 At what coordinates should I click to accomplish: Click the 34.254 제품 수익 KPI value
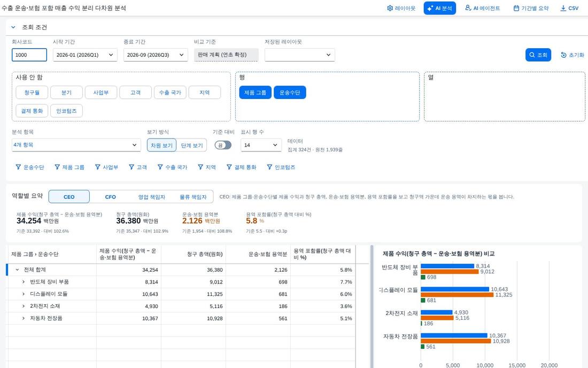pyautogui.click(x=29, y=221)
